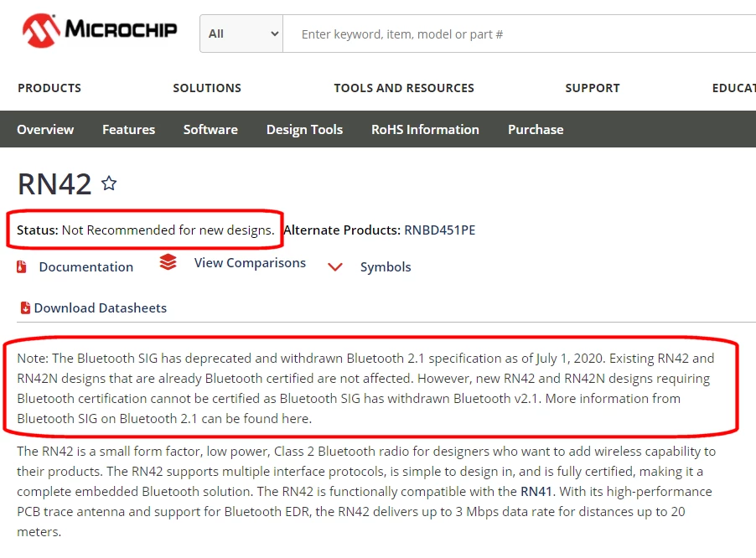Switch to the RoHS Information tab
Viewport: 756px width, 558px height.
pyautogui.click(x=425, y=130)
